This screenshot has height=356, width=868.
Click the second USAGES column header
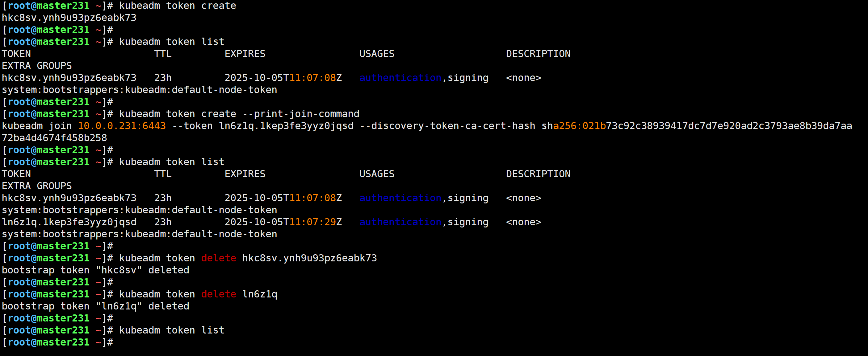pos(376,174)
